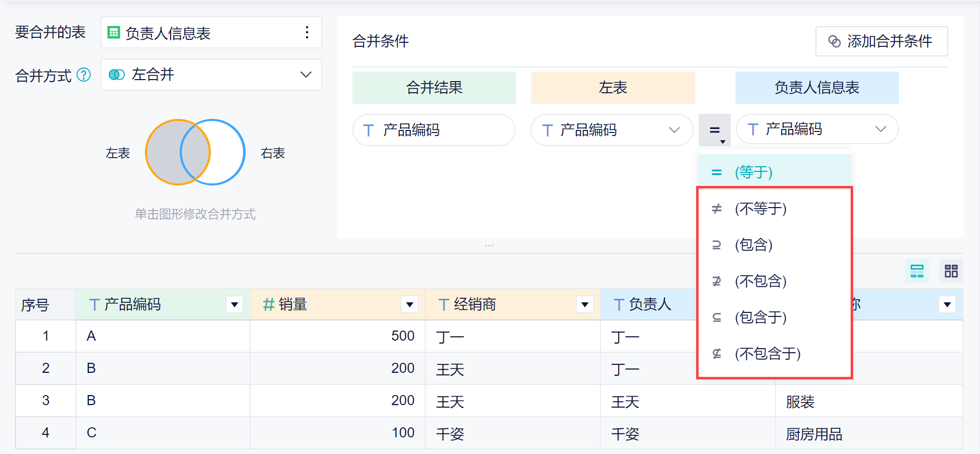Expand the 负责人信息表 产品编码 field dropdown
980x454 pixels.
880,129
